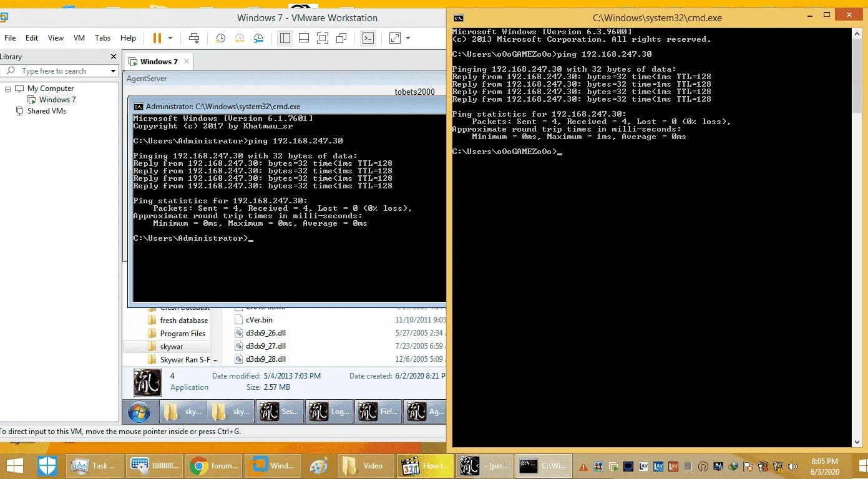
Task: Toggle the console view toolbar icon
Action: point(368,38)
